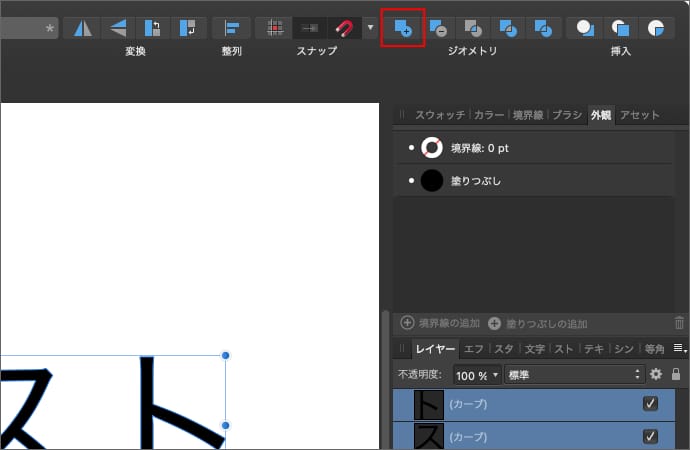Image resolution: width=690 pixels, height=450 pixels.
Task: Click the black 塗りつぶし fill swatch
Action: click(x=432, y=181)
